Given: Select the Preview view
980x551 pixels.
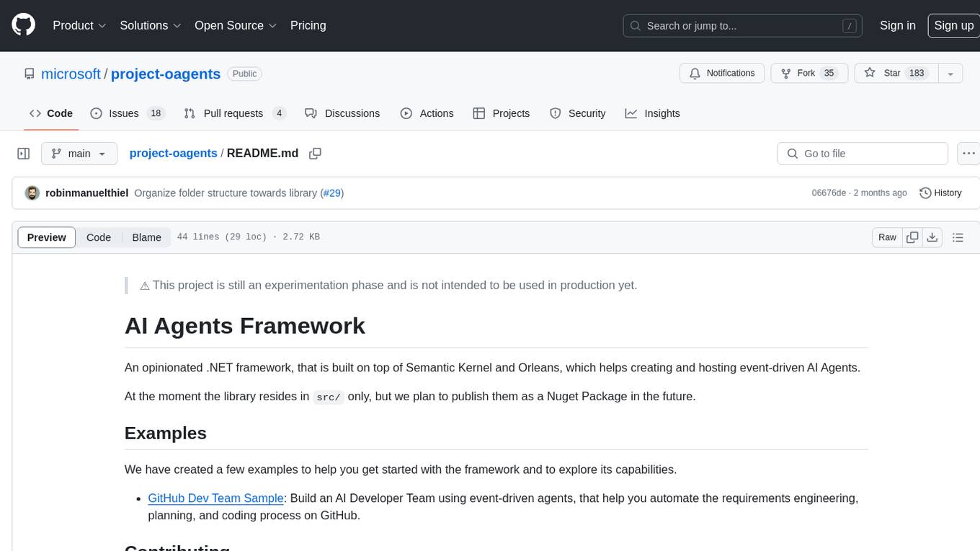Looking at the screenshot, I should [47, 237].
